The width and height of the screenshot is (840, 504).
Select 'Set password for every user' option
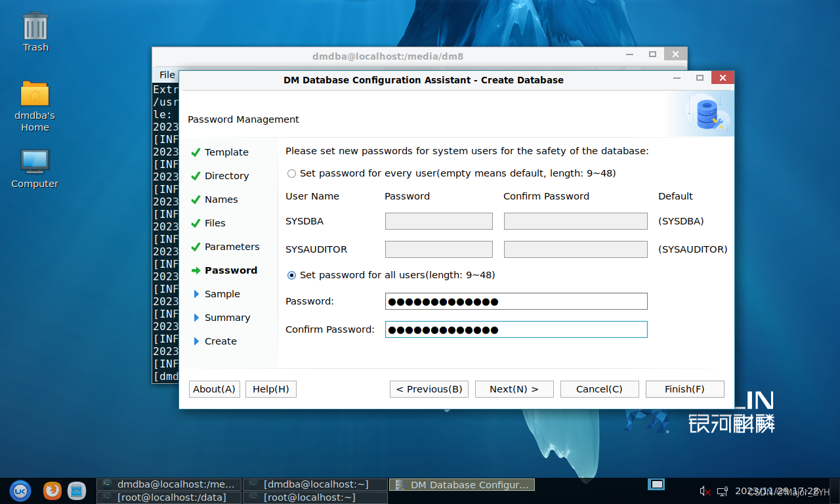pyautogui.click(x=291, y=174)
